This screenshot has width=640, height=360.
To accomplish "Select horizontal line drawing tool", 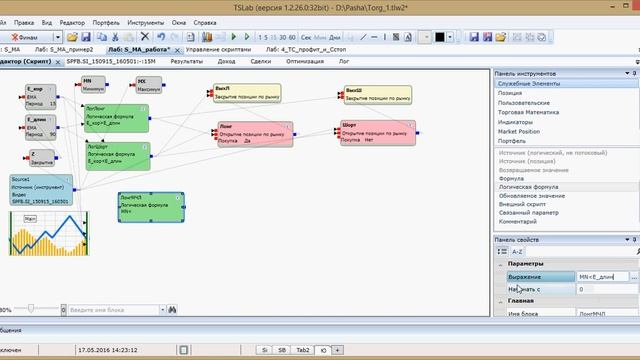I will 374,37.
